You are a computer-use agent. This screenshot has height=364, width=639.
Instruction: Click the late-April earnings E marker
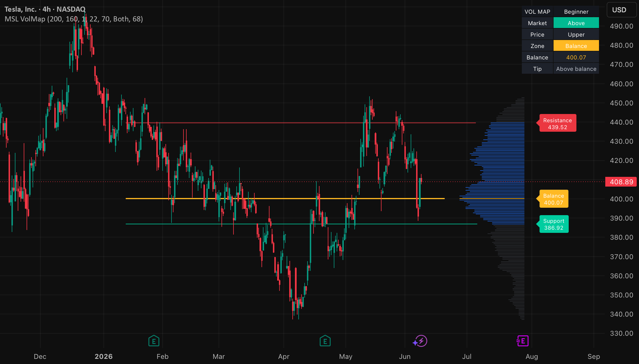[x=325, y=341]
